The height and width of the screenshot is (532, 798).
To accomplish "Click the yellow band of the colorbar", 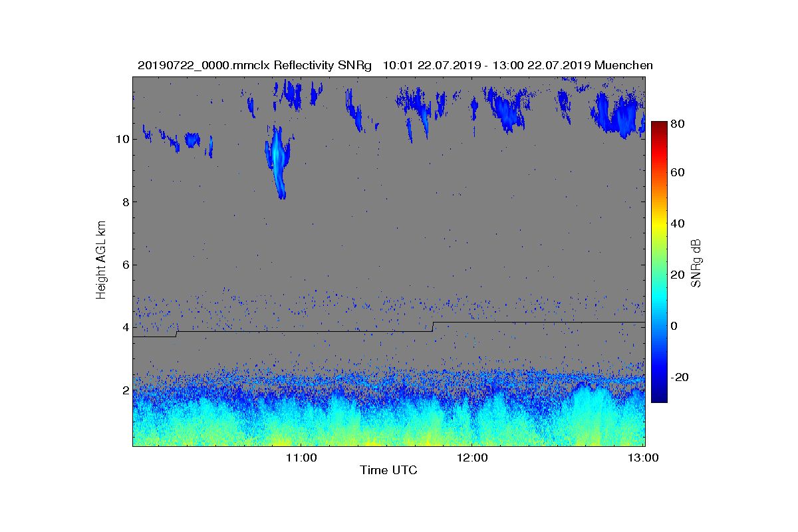I will (658, 226).
